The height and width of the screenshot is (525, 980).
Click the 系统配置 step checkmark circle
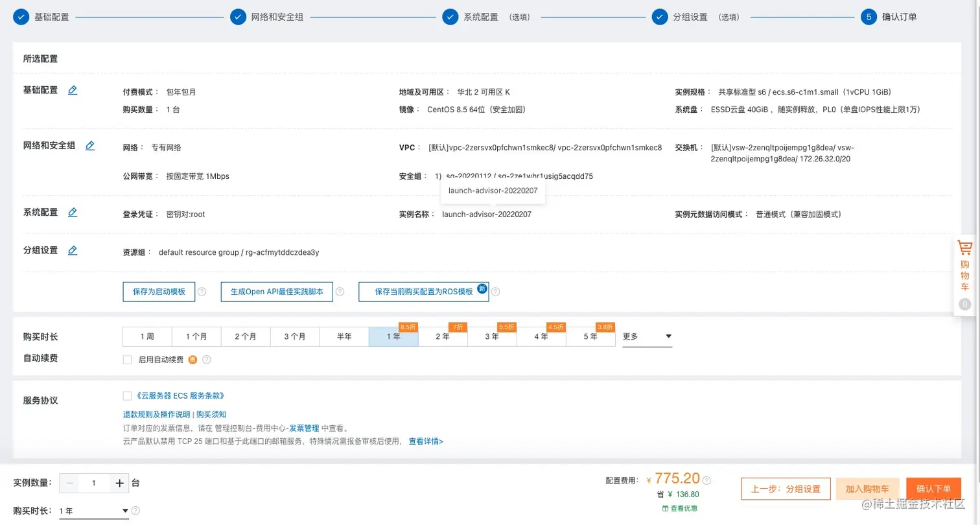(x=450, y=17)
